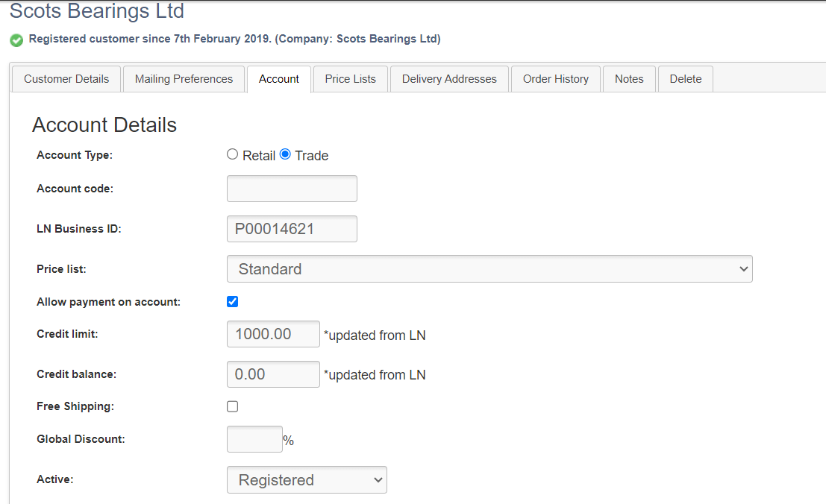Click the Credit limit label
Viewport: 826px width, 504px height.
(67, 334)
